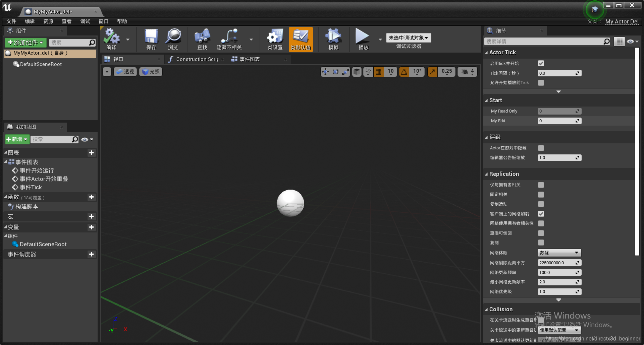Screen dimensions: 644x345
Task: Enable 网络使用拥有者相关性 checkbox
Action: point(541,223)
